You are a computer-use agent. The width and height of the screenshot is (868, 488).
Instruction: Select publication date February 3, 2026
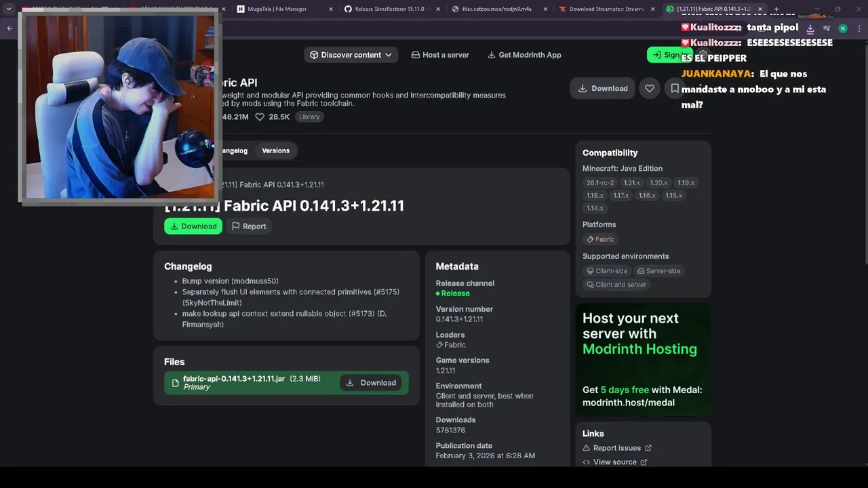pyautogui.click(x=486, y=455)
